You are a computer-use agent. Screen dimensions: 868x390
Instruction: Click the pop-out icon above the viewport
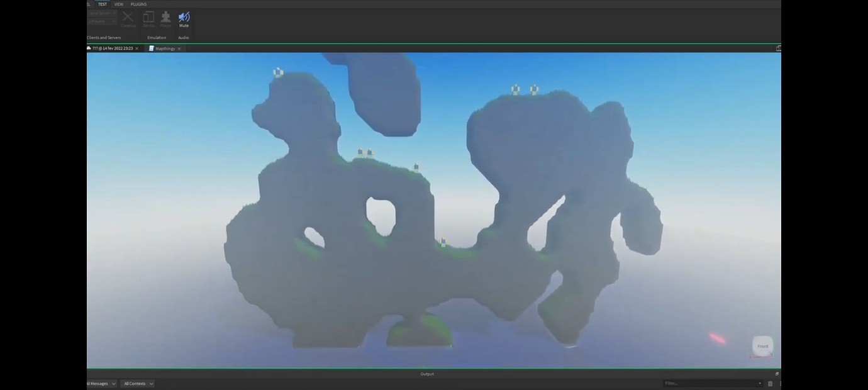[x=779, y=48]
